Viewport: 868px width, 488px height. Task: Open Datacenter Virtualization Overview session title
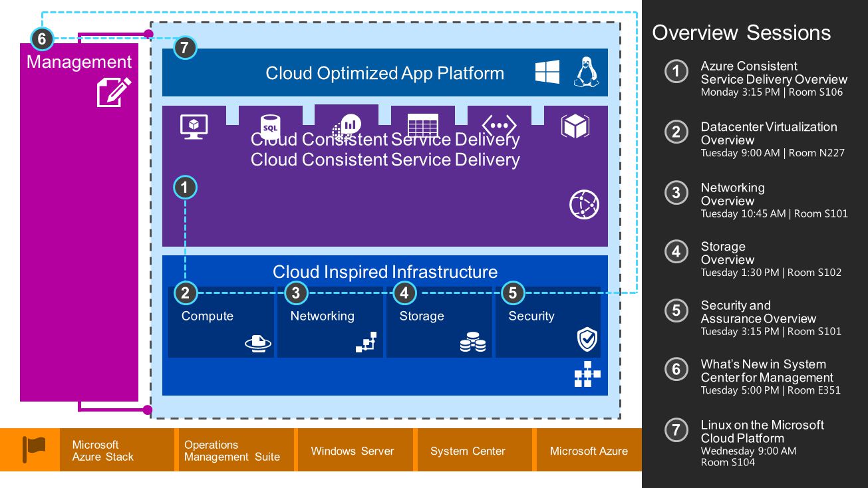pos(769,133)
